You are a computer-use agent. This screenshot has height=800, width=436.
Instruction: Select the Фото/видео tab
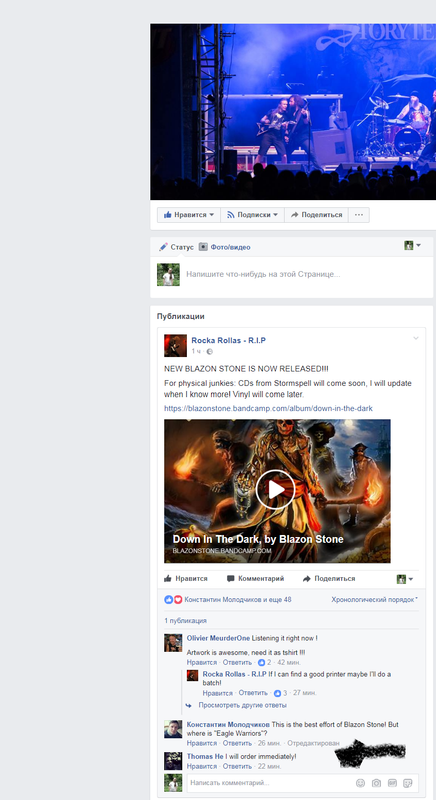pyautogui.click(x=225, y=247)
